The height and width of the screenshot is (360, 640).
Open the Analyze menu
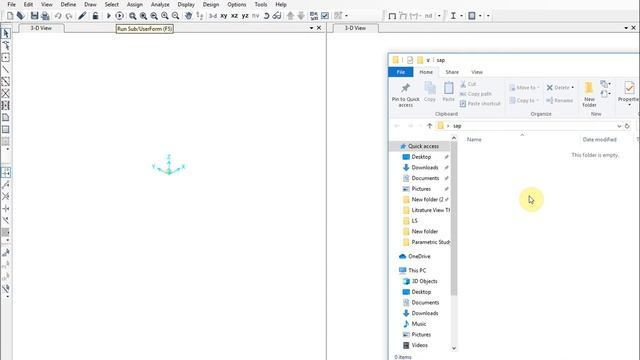click(x=160, y=4)
